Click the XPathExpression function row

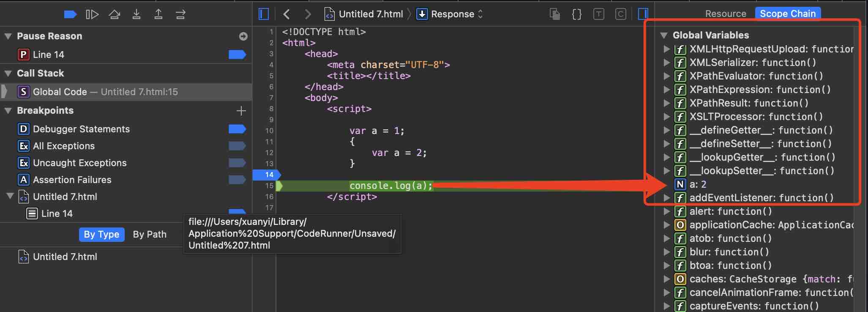click(754, 90)
